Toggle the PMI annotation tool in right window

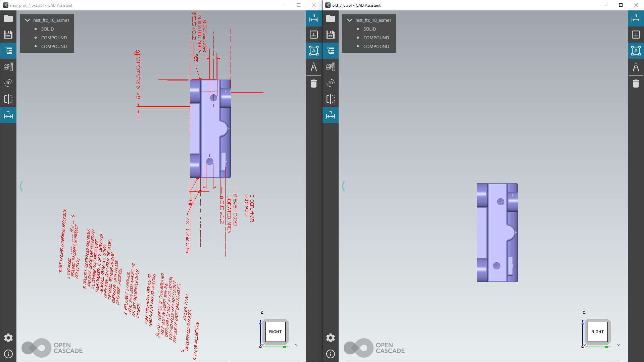(x=636, y=51)
